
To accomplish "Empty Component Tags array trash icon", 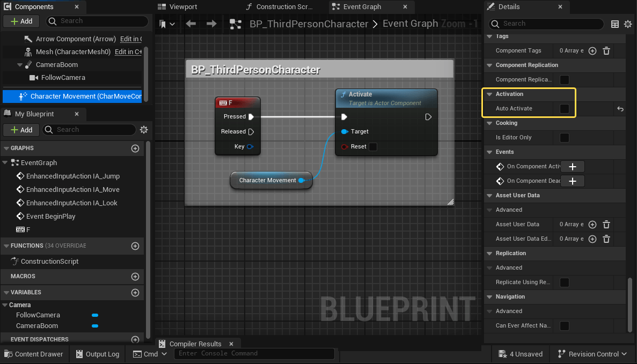I will click(x=606, y=51).
